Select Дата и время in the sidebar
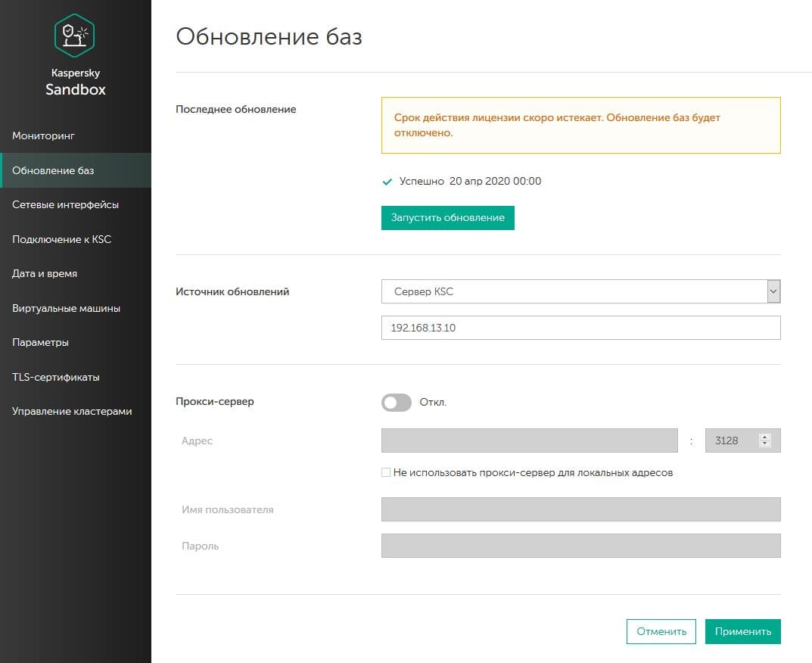 [45, 273]
